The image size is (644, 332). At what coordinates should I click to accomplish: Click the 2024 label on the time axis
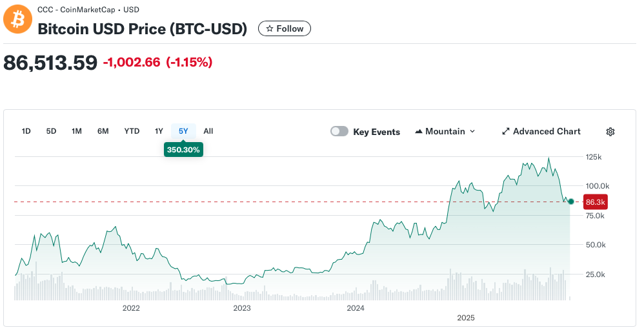tap(356, 308)
